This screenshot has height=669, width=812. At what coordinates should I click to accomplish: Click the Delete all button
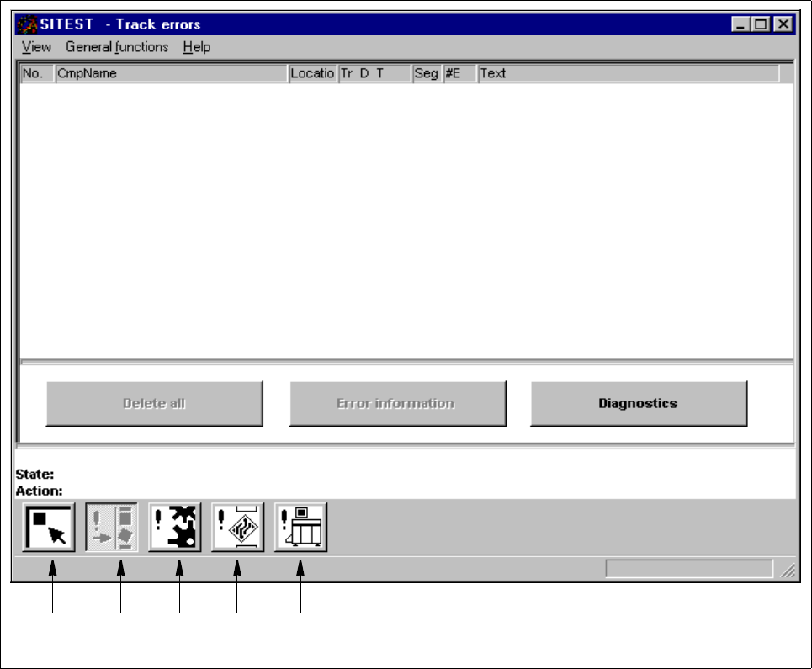[154, 403]
